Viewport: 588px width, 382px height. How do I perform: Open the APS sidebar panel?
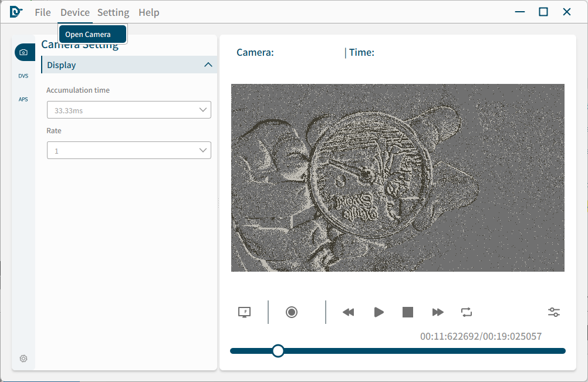tap(23, 99)
